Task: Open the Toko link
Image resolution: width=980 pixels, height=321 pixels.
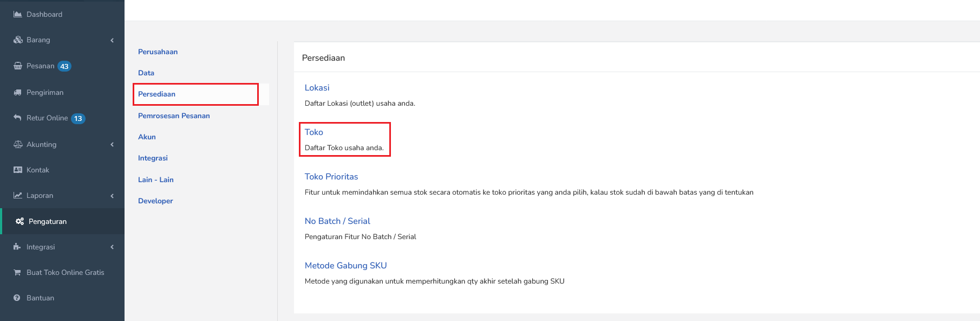Action: (314, 132)
